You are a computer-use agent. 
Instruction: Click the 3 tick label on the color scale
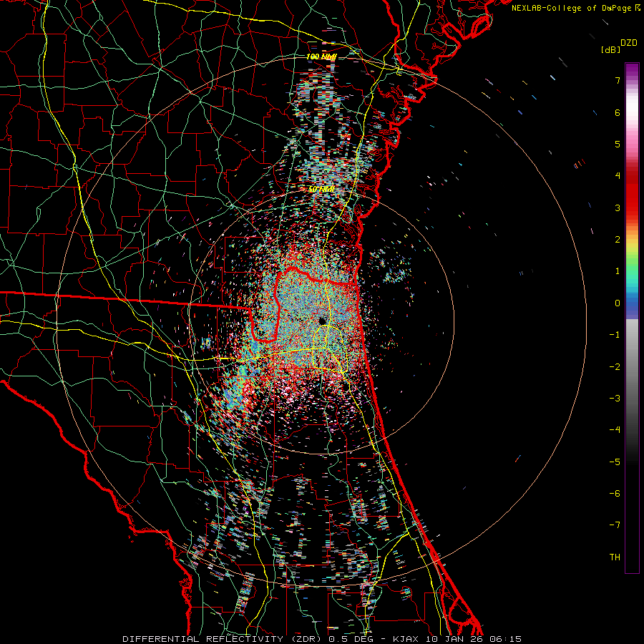click(618, 208)
